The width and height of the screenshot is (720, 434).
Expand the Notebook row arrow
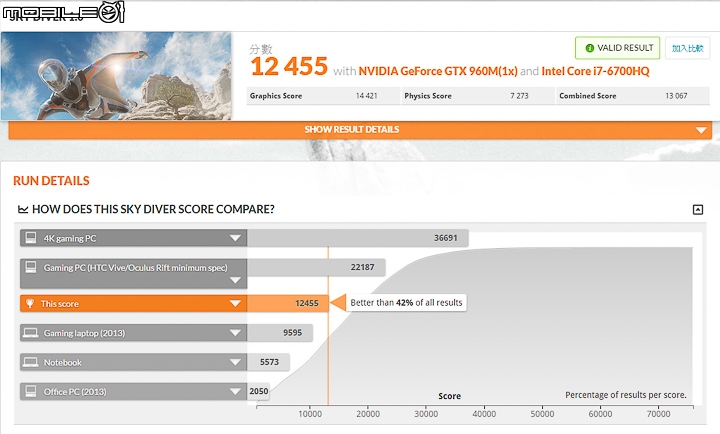(x=235, y=362)
